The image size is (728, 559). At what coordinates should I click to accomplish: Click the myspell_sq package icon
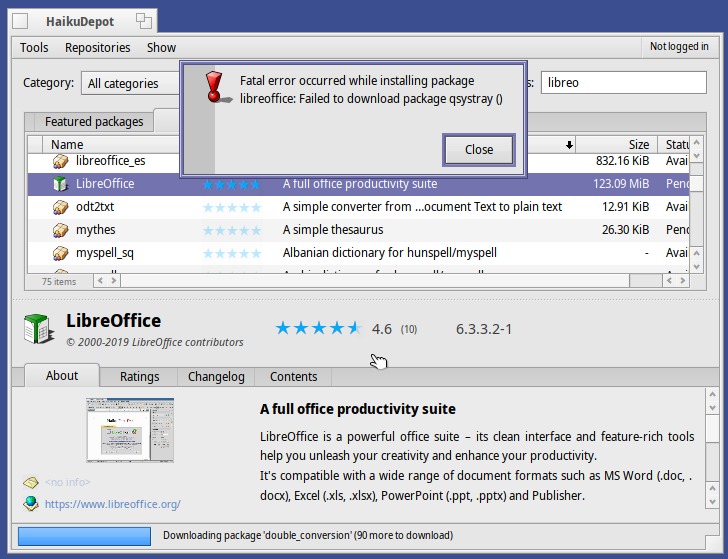(60, 253)
